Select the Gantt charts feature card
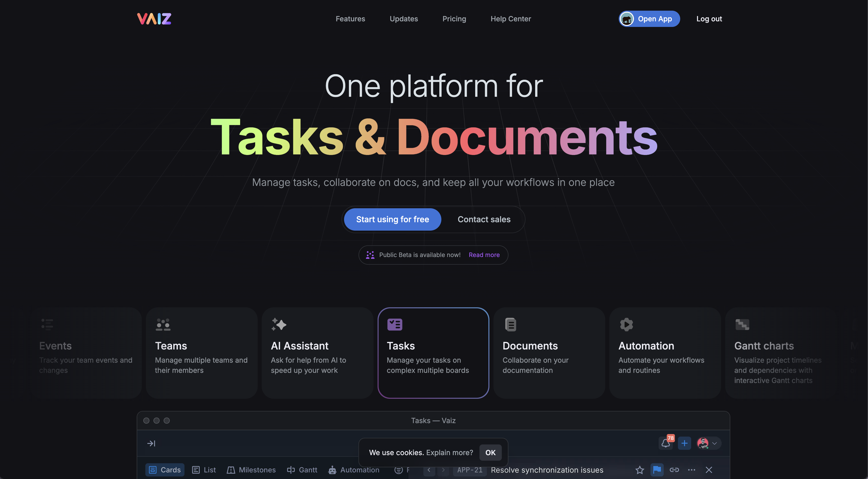The image size is (868, 479). [781, 353]
